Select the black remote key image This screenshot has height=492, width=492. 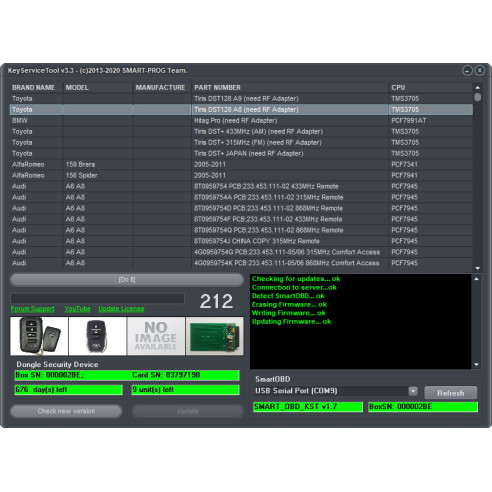[98, 336]
